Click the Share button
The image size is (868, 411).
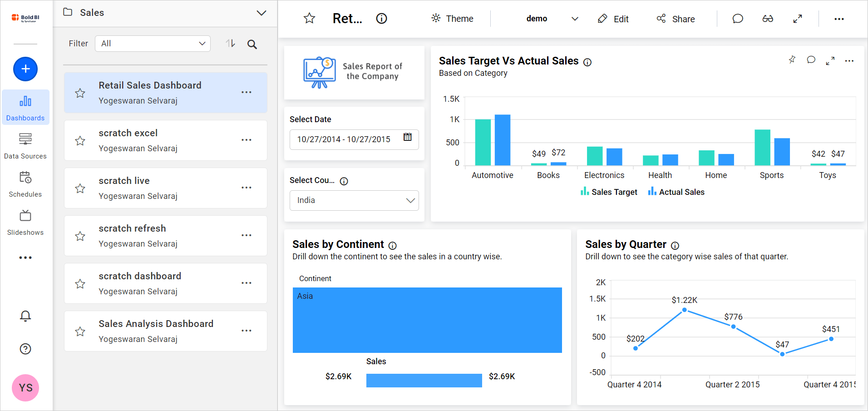point(676,19)
